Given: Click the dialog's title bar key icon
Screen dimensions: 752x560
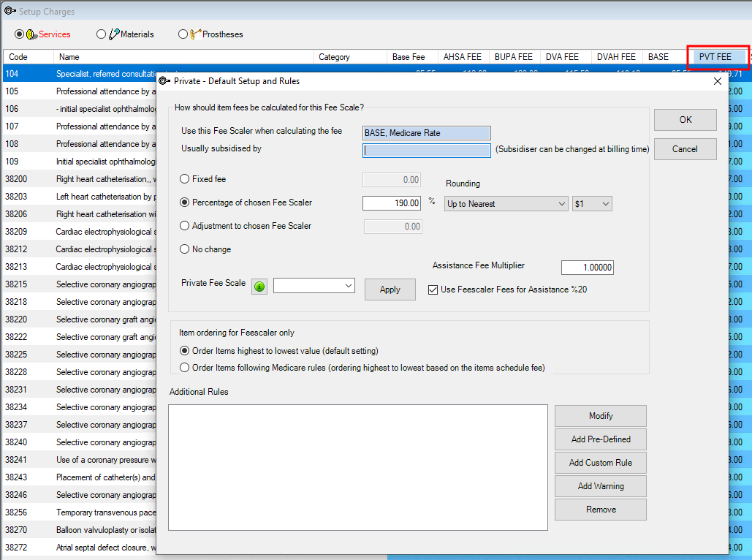Looking at the screenshot, I should 164,81.
